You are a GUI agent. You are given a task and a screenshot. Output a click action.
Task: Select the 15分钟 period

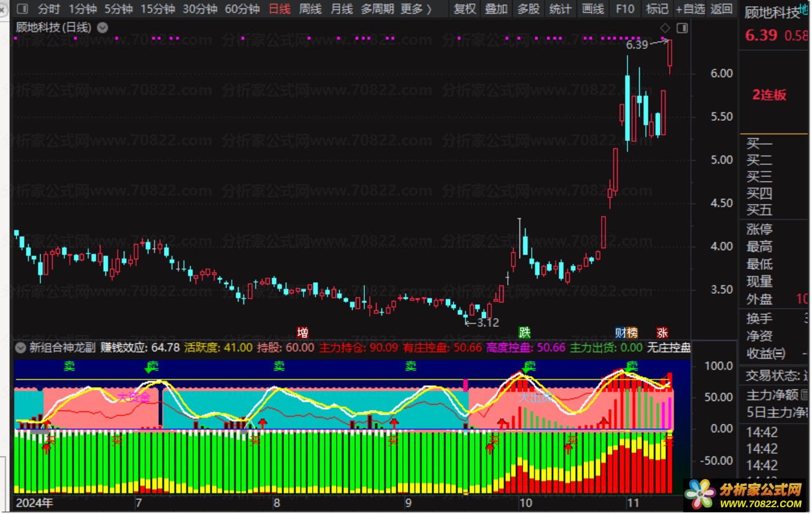pos(158,9)
